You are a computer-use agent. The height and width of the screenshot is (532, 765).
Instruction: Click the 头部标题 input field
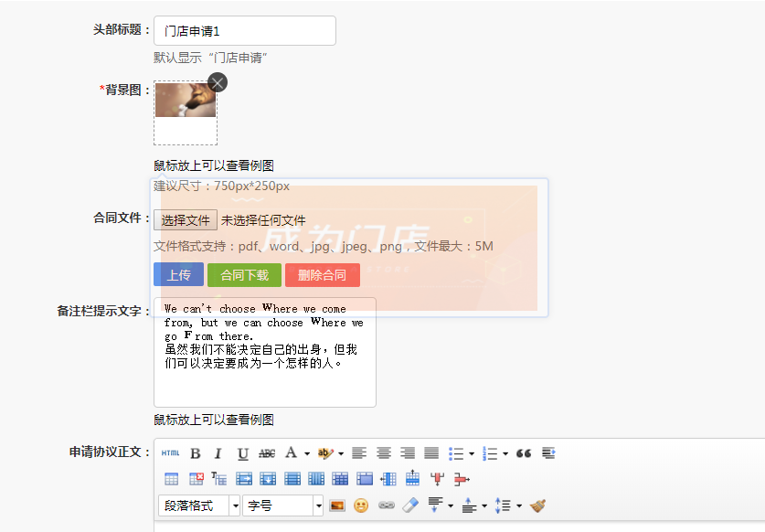244,31
